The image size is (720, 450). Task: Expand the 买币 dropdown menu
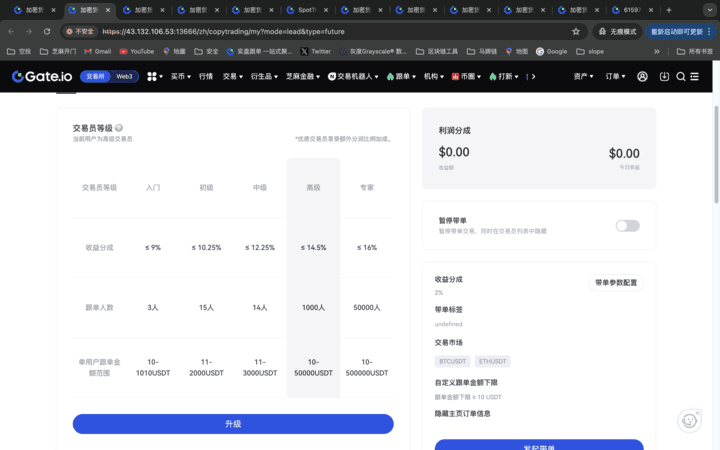tap(180, 76)
